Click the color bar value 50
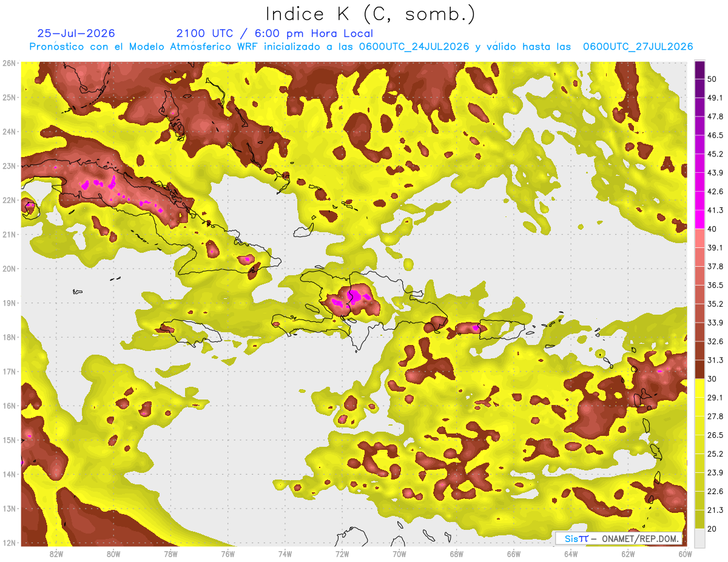Screen dimensions: 728x562 point(712,79)
